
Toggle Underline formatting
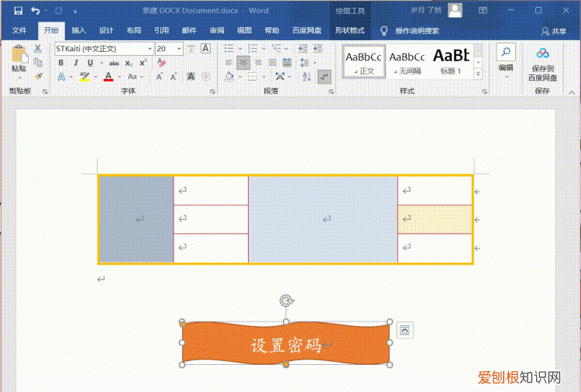pyautogui.click(x=90, y=63)
